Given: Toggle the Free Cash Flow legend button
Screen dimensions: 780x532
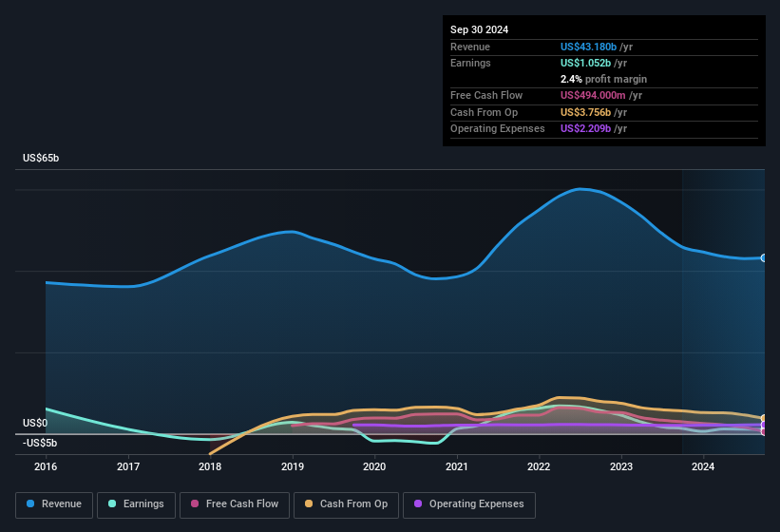Looking at the screenshot, I should (x=235, y=504).
